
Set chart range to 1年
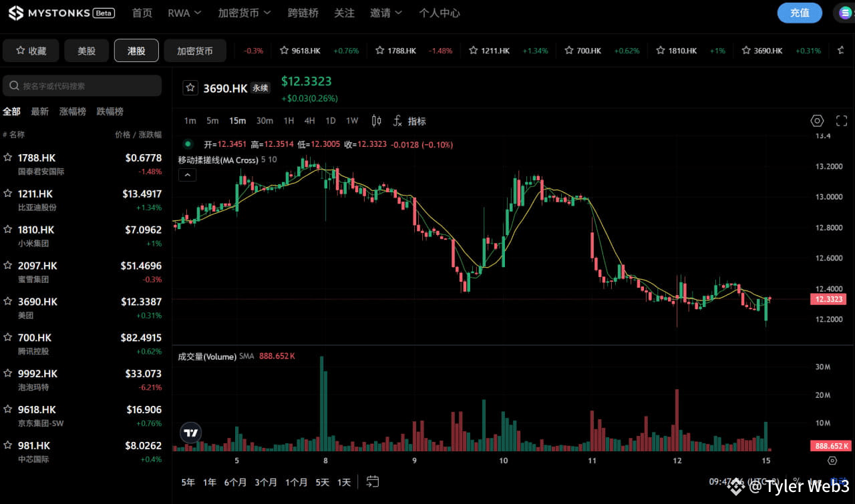pyautogui.click(x=210, y=482)
